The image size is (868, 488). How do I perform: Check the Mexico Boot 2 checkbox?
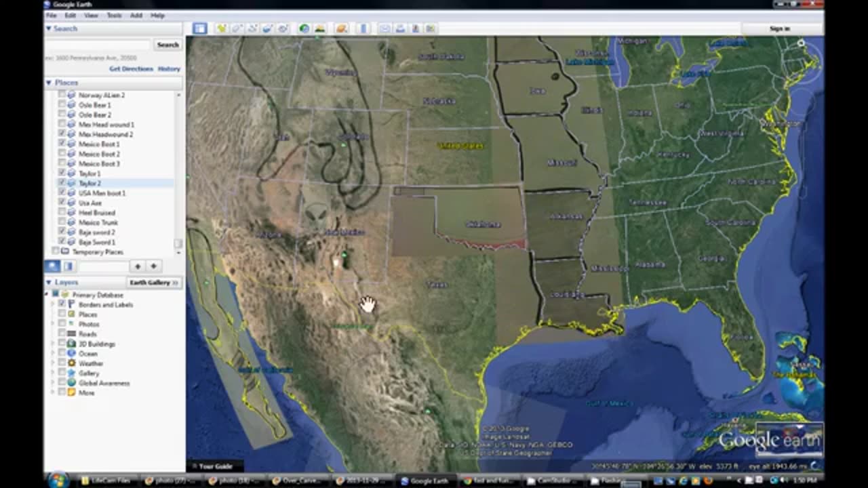(62, 154)
